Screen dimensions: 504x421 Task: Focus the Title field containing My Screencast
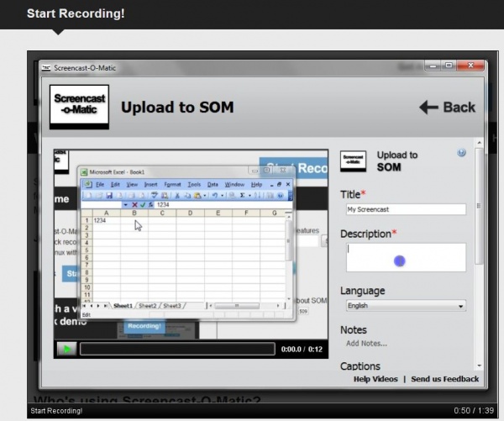406,209
